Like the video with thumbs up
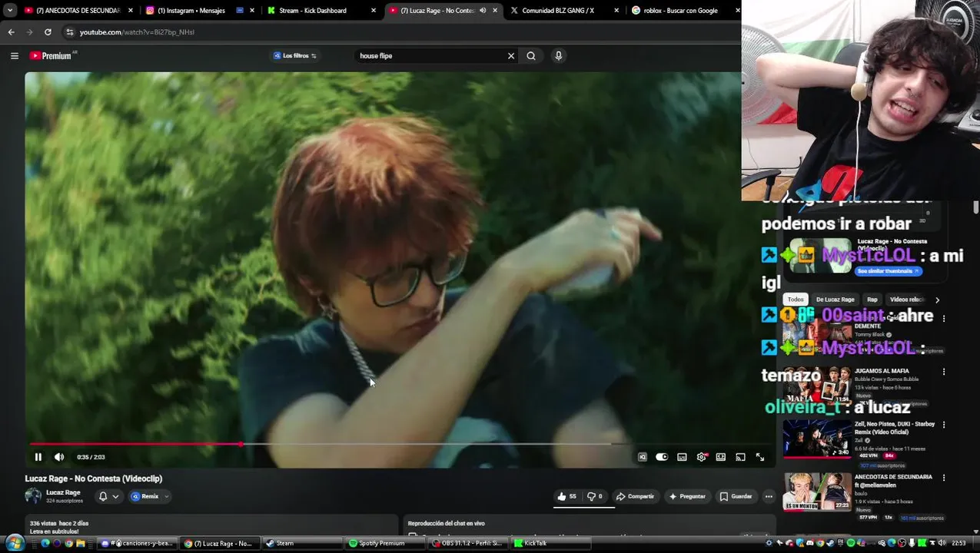The height and width of the screenshot is (553, 980). 567,496
